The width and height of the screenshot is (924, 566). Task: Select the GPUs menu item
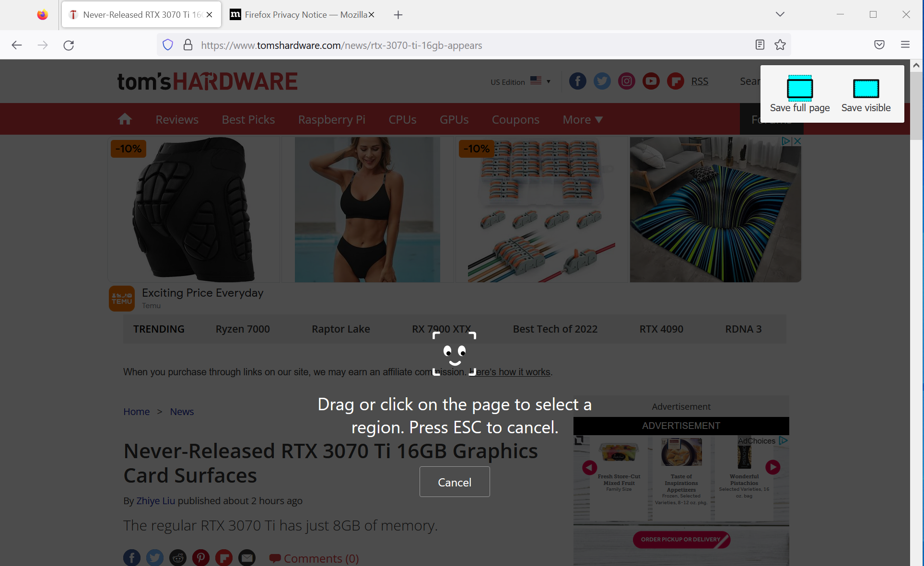tap(454, 119)
